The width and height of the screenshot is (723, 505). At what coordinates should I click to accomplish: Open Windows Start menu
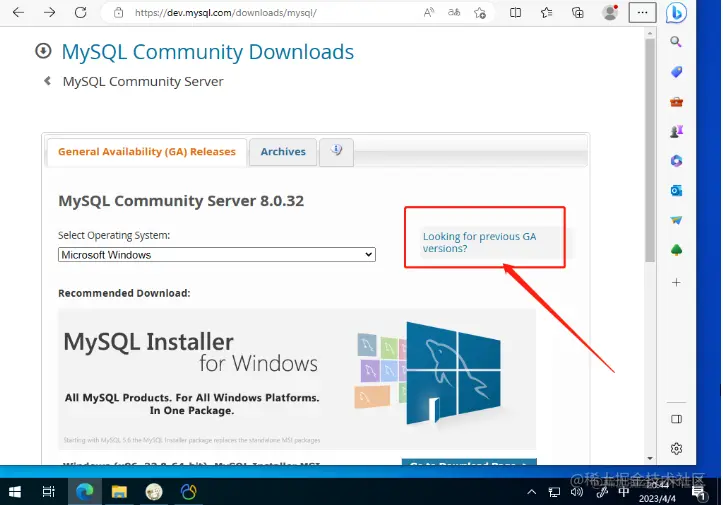coord(15,492)
